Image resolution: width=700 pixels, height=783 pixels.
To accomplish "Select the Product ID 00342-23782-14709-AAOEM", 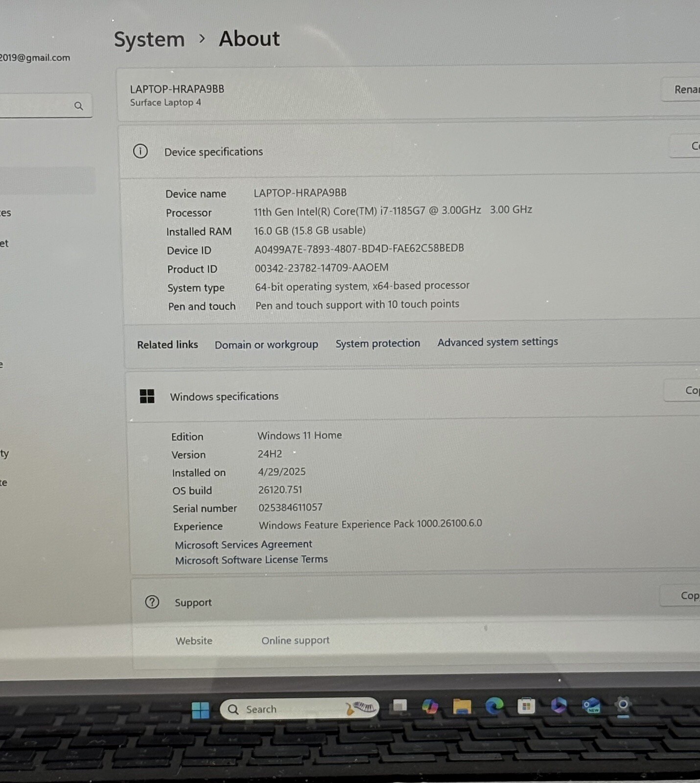I will click(x=322, y=268).
